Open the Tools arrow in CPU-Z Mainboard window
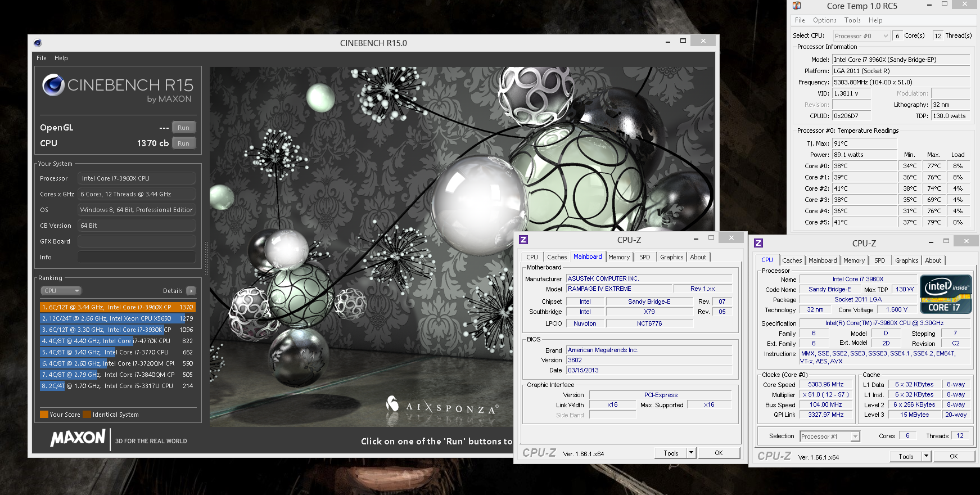The width and height of the screenshot is (980, 495). (692, 453)
